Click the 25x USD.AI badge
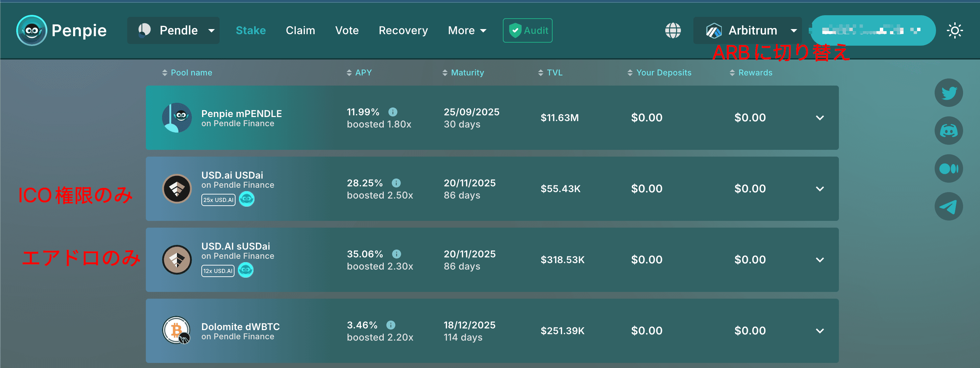The width and height of the screenshot is (980, 368). coord(218,200)
